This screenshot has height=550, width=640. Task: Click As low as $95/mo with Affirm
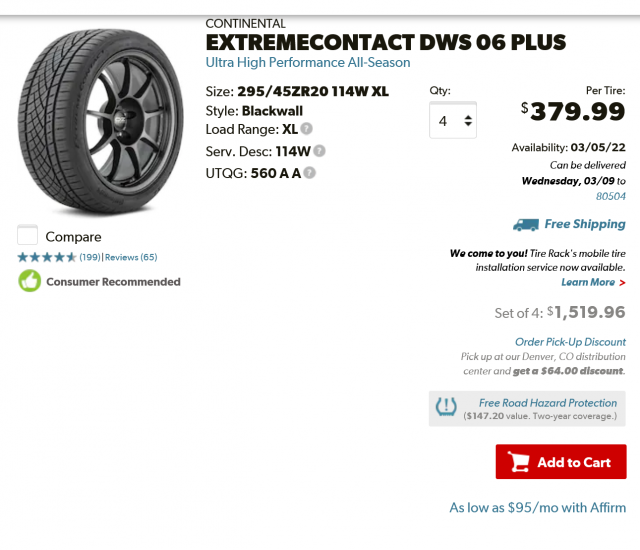point(537,508)
